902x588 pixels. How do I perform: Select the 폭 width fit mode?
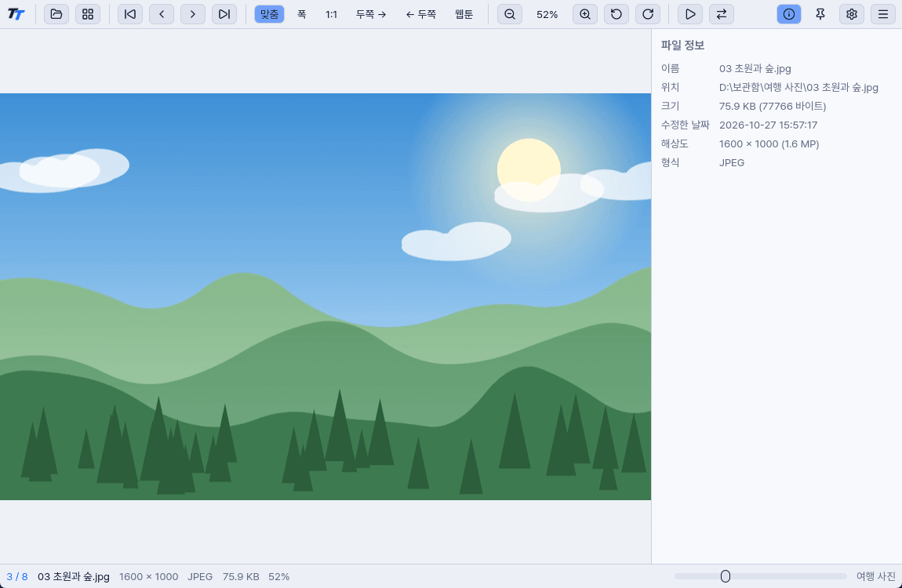coord(301,14)
